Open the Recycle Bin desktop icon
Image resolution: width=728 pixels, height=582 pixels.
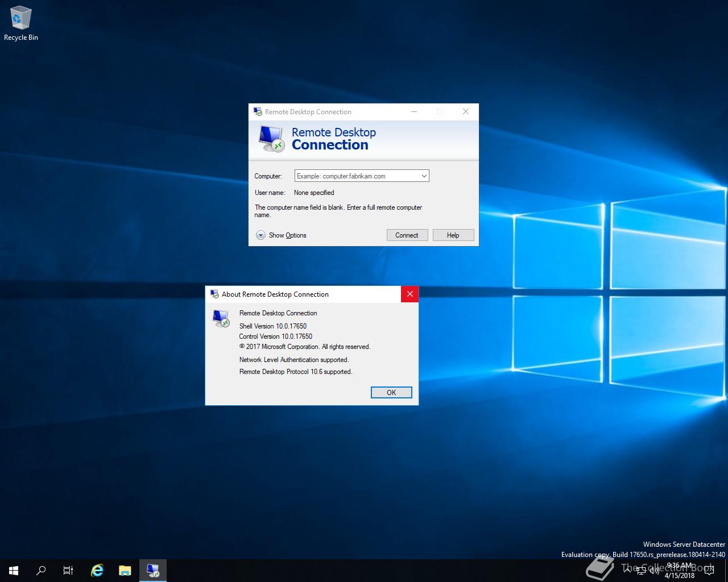(x=21, y=23)
